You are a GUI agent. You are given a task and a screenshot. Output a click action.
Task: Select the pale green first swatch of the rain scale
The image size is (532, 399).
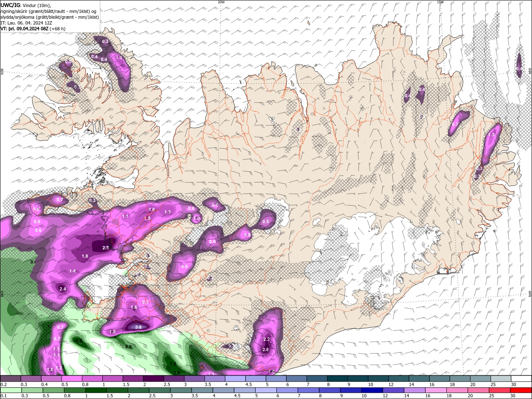coord(10,390)
